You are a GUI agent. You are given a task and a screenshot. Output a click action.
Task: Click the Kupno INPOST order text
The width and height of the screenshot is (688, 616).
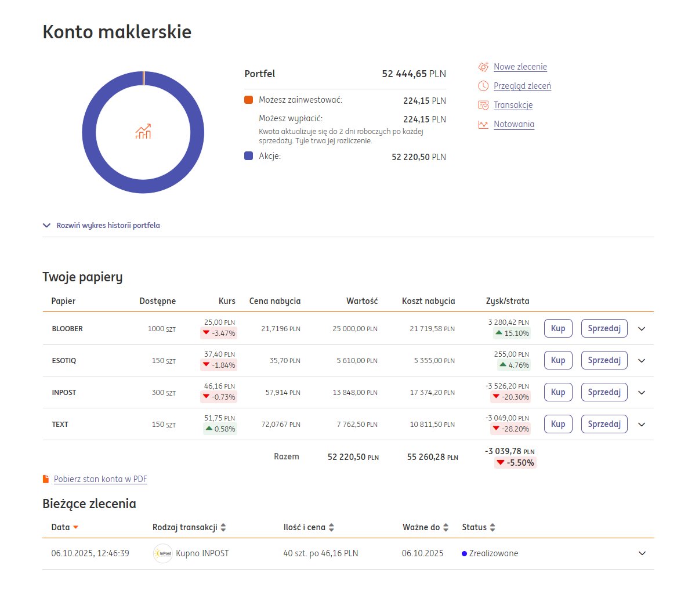[x=202, y=553]
